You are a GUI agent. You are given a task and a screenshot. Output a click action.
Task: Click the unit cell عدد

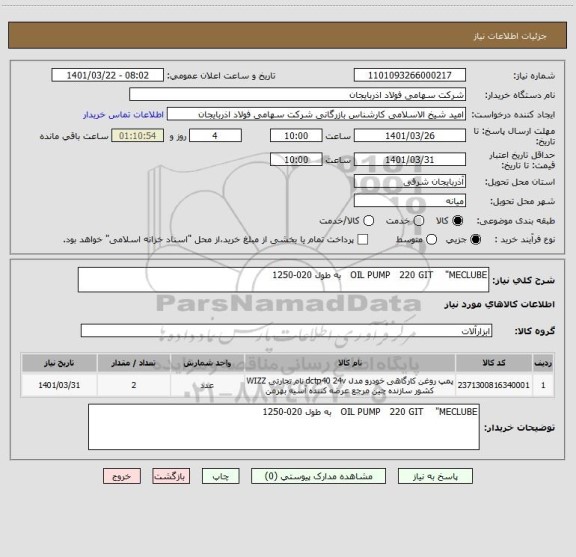[207, 385]
